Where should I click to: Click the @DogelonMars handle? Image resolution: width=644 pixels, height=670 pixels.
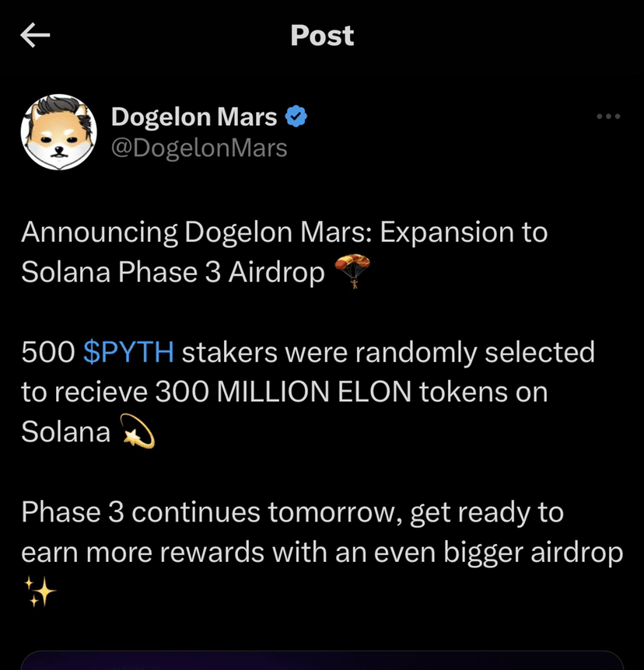tap(199, 148)
